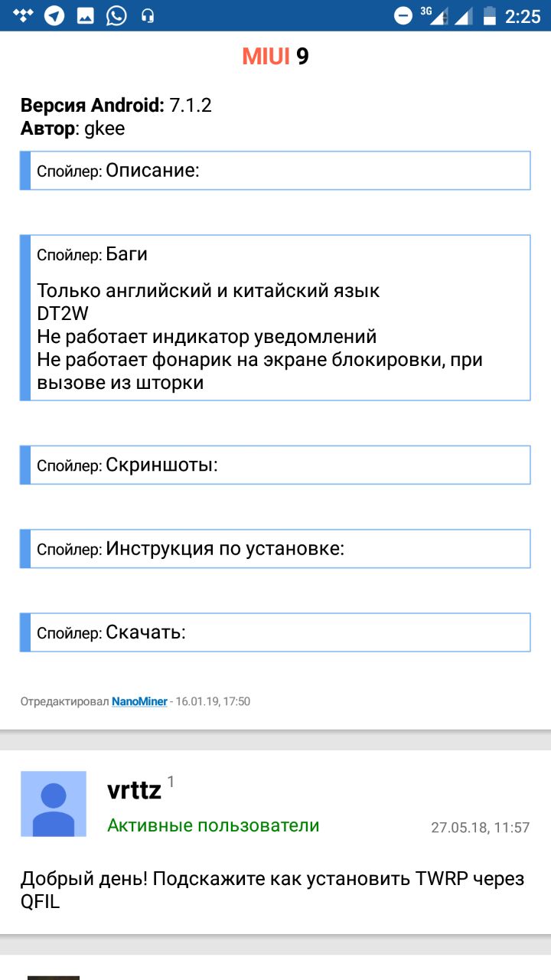Open vrttz user profile name

[135, 789]
